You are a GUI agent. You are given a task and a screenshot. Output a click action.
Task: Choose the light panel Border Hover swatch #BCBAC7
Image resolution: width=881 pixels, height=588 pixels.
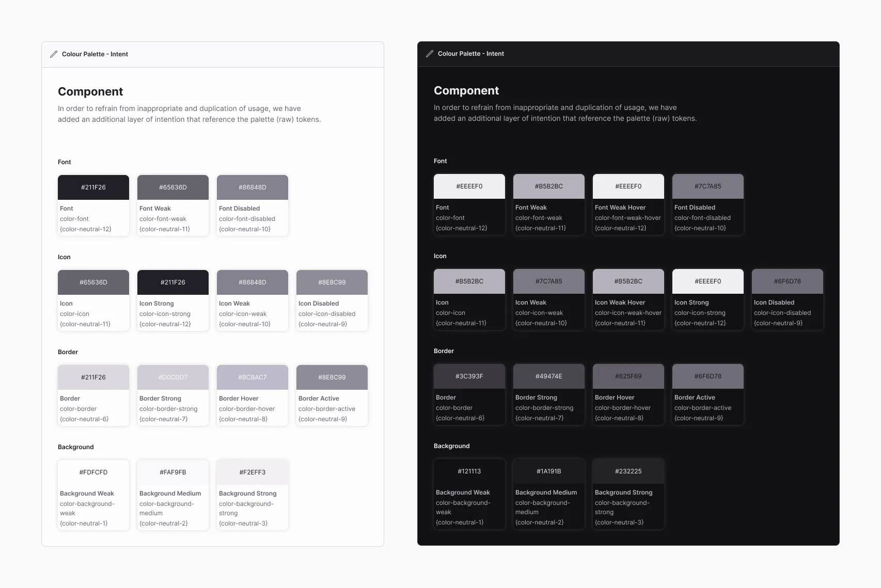253,377
